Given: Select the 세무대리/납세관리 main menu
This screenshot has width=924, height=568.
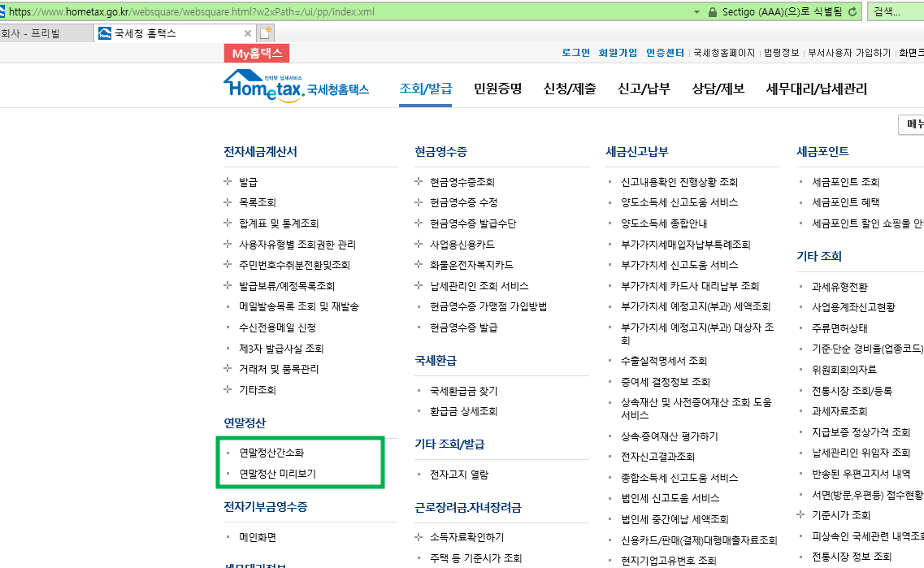Looking at the screenshot, I should pos(817,89).
